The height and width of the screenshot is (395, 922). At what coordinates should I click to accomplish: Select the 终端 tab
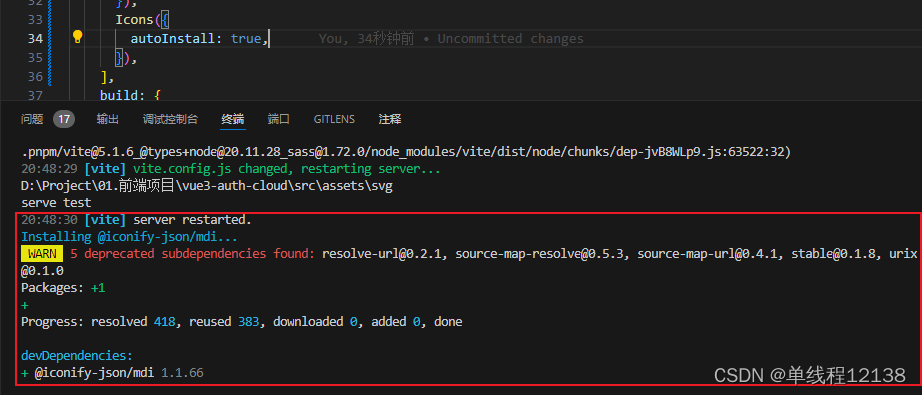pos(233,119)
